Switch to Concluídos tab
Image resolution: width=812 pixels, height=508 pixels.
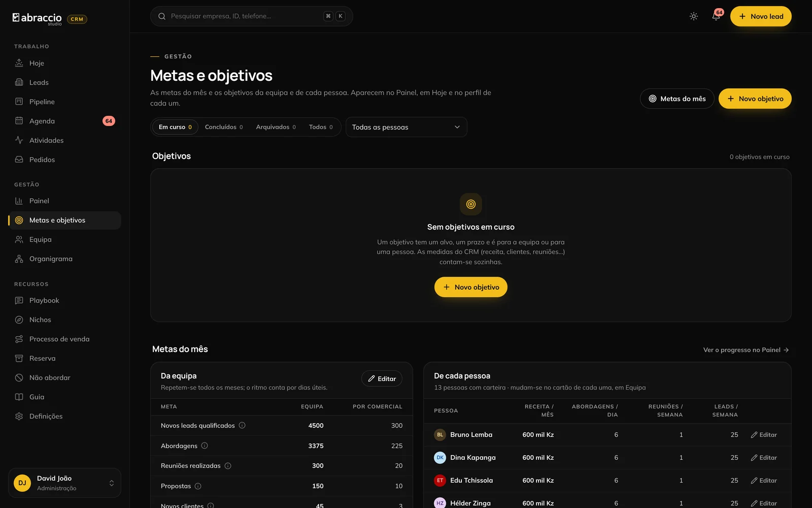pos(224,127)
